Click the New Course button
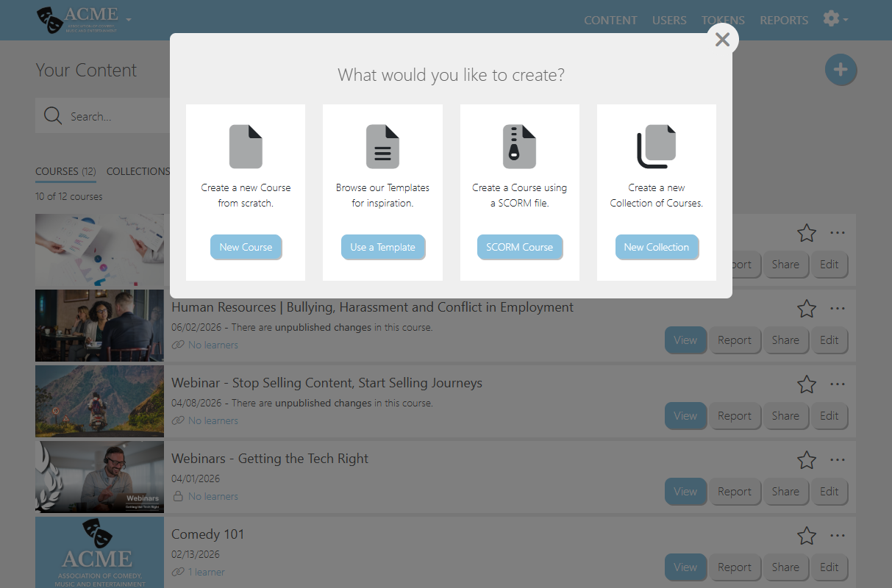 [x=246, y=247]
